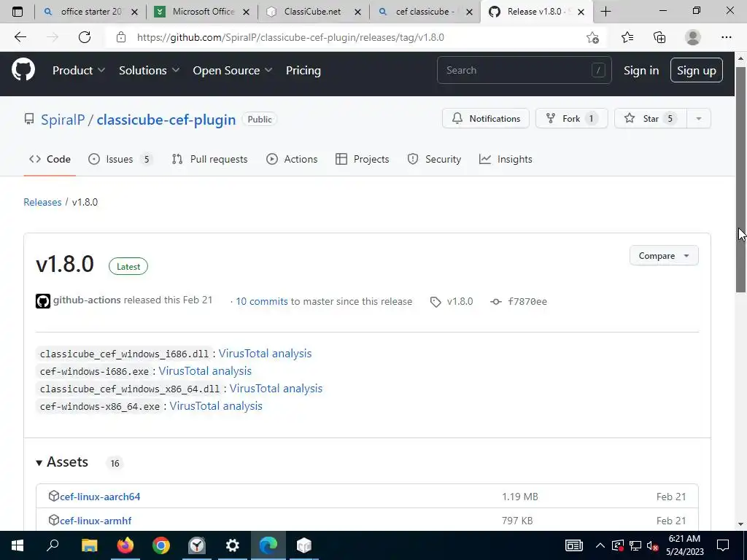Viewport: 747px width, 560px height.
Task: Open the Collections icon in Edge toolbar
Action: tap(659, 37)
